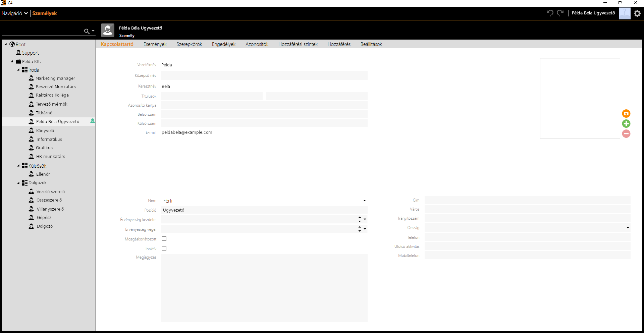Expand the Ország country dropdown
Screen dimensions: 644x333
click(x=628, y=228)
